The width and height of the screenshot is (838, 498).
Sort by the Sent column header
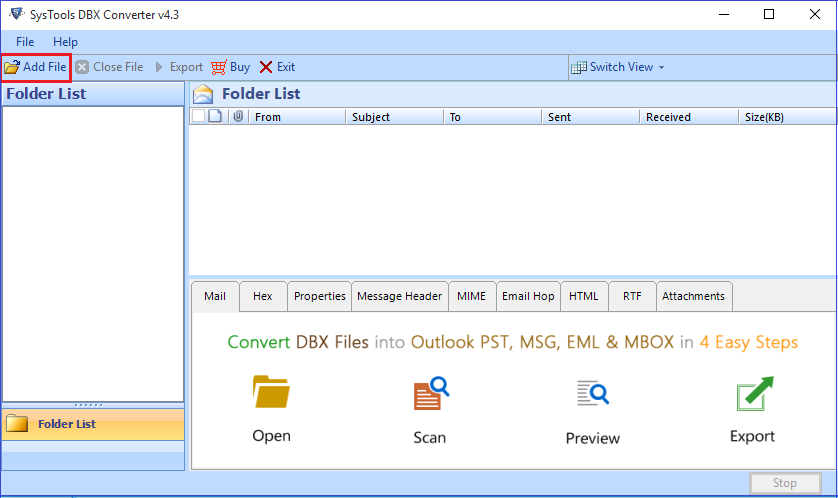click(591, 117)
